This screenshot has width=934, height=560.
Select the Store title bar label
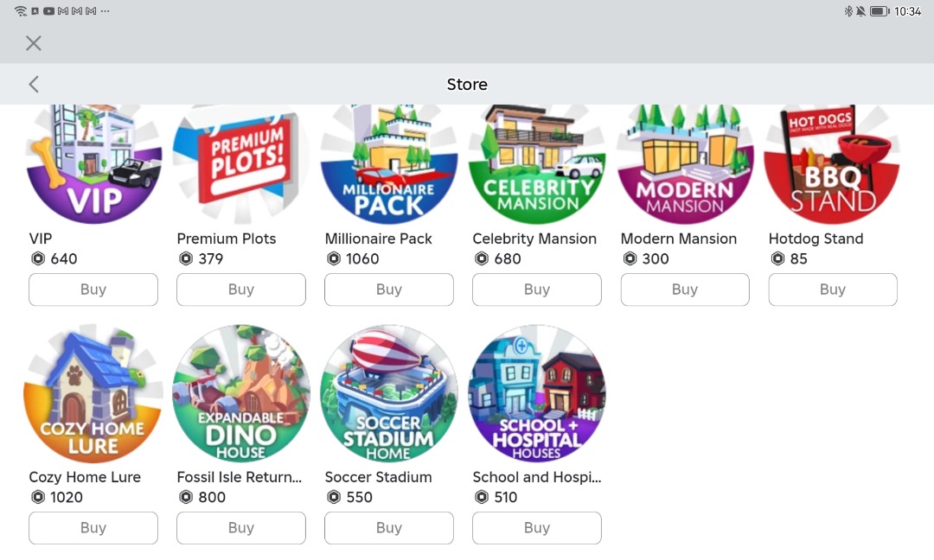467,84
